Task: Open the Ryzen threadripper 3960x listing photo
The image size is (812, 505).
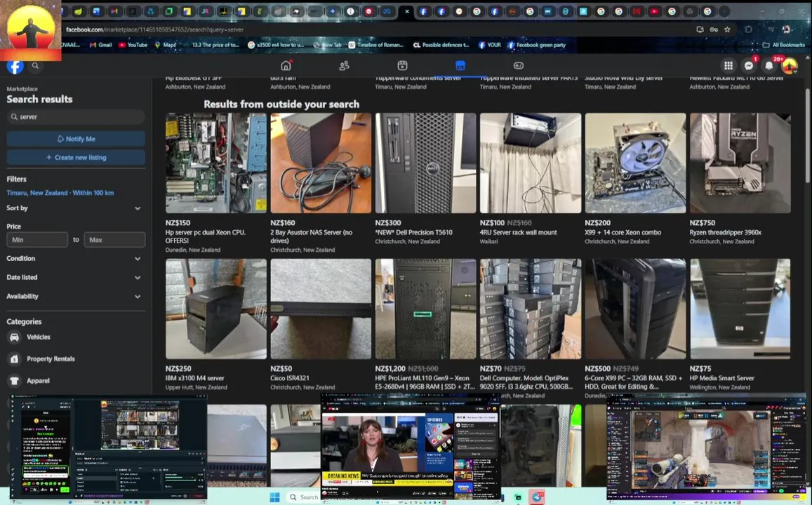Action: pos(740,163)
